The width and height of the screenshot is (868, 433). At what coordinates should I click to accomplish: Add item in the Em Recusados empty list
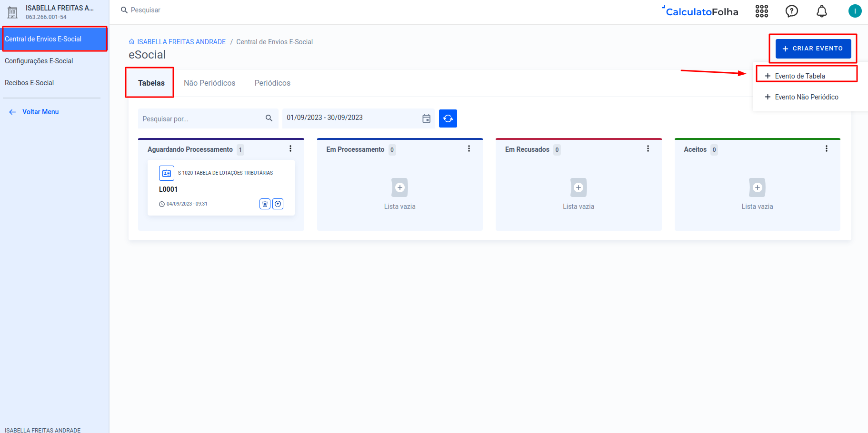(x=579, y=187)
